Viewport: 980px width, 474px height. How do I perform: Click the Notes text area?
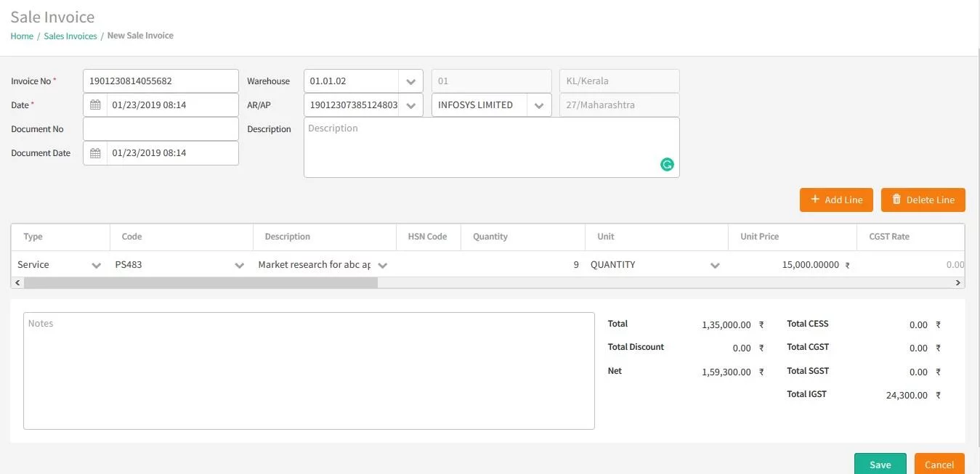point(309,370)
